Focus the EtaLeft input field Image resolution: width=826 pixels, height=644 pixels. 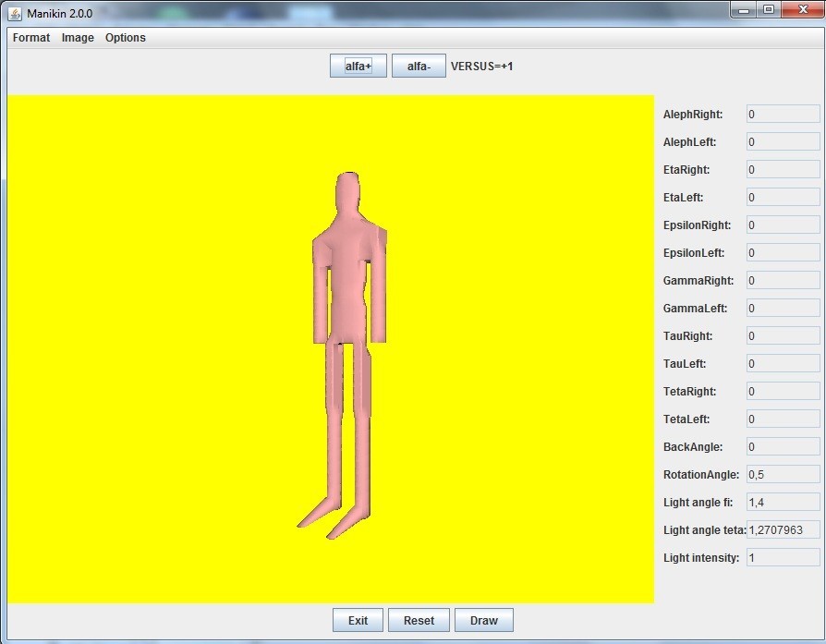pos(783,198)
